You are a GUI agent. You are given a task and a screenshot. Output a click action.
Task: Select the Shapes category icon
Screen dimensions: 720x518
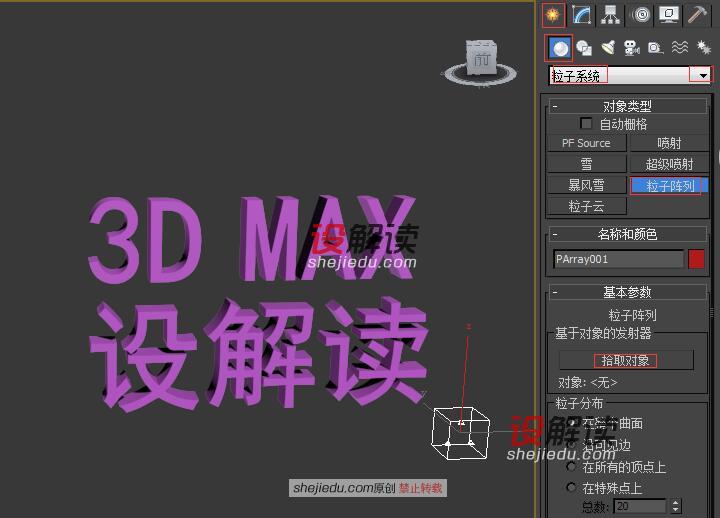(x=584, y=48)
